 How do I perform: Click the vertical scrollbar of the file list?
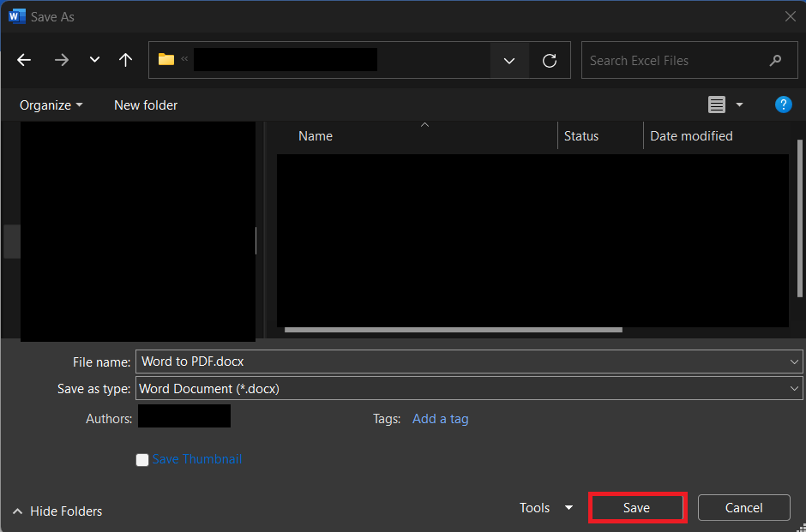800,218
